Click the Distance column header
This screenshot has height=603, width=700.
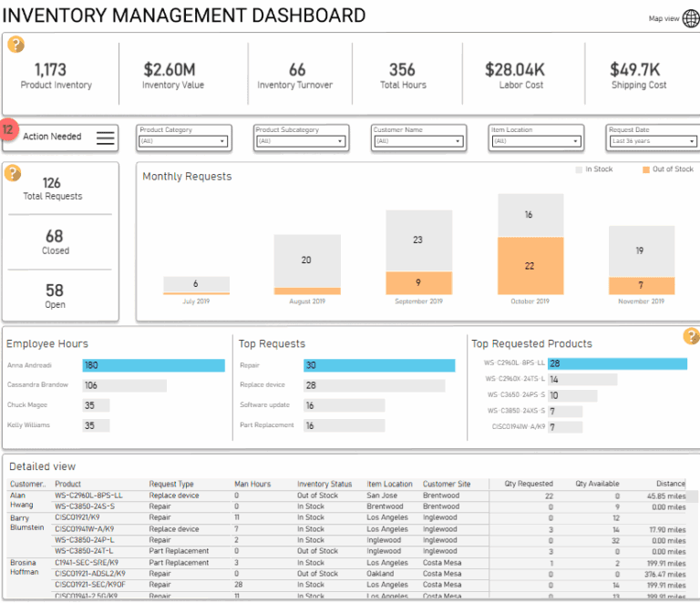[x=671, y=484]
